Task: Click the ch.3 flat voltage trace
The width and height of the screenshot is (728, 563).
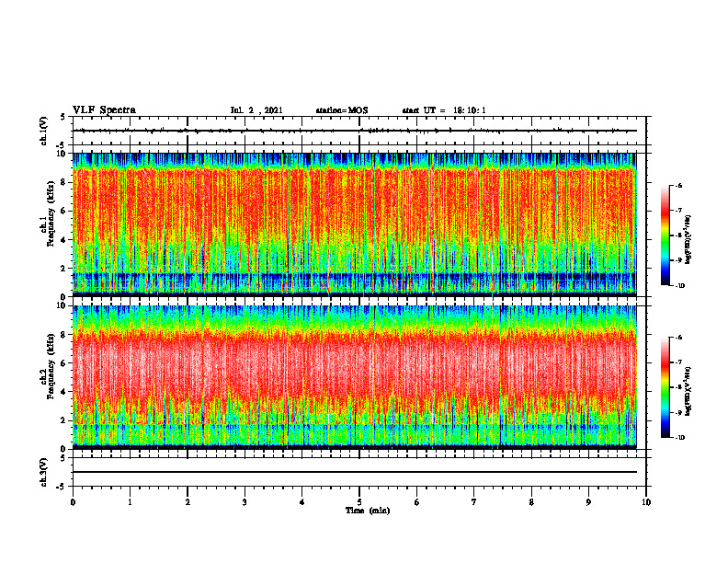Action: click(355, 472)
